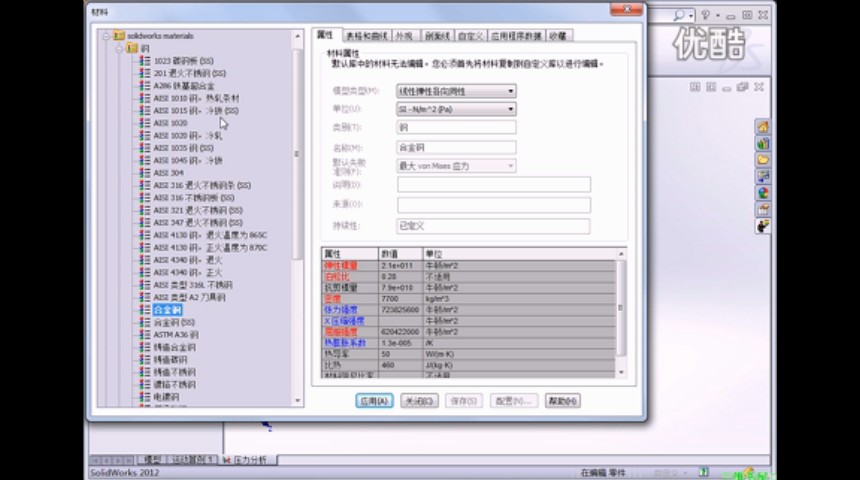This screenshot has height=480, width=860.
Task: Select material AISI 1020 钢, 冷轧
Action: [x=188, y=135]
